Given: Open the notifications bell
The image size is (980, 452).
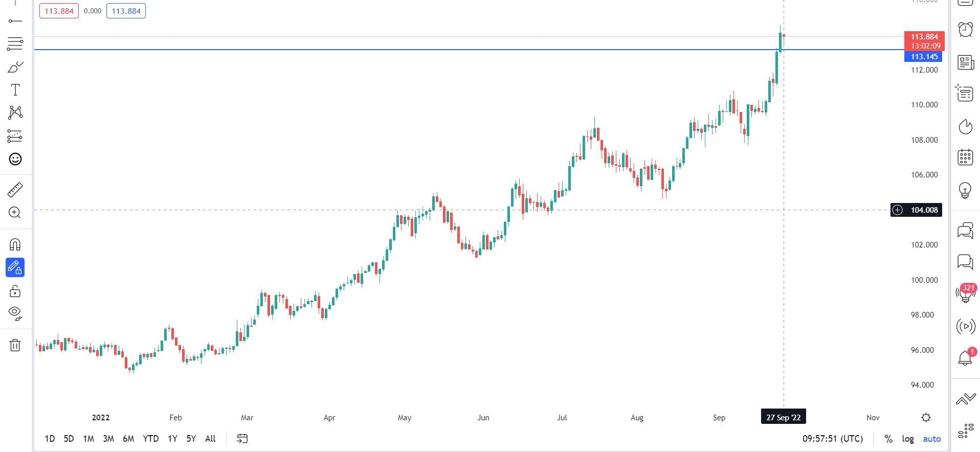Looking at the screenshot, I should coord(965,357).
